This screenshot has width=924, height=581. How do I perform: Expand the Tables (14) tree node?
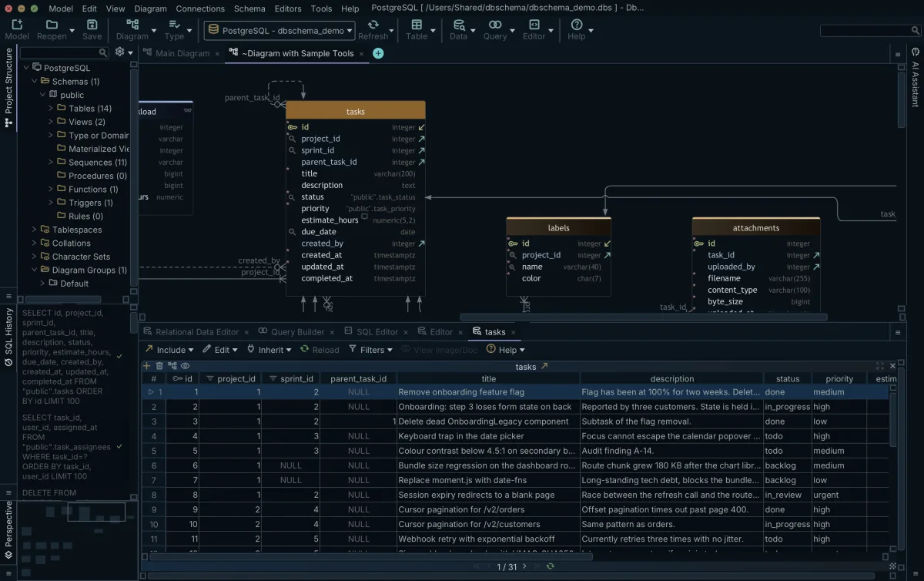51,109
